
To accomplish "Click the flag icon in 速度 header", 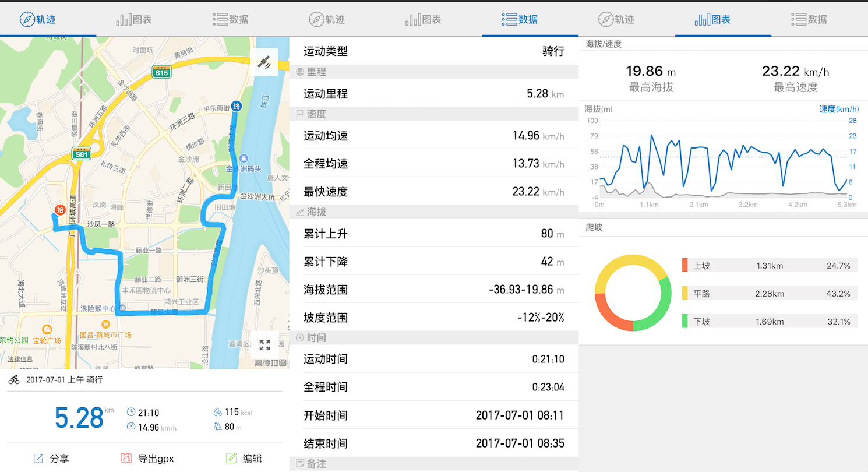I will pos(300,114).
